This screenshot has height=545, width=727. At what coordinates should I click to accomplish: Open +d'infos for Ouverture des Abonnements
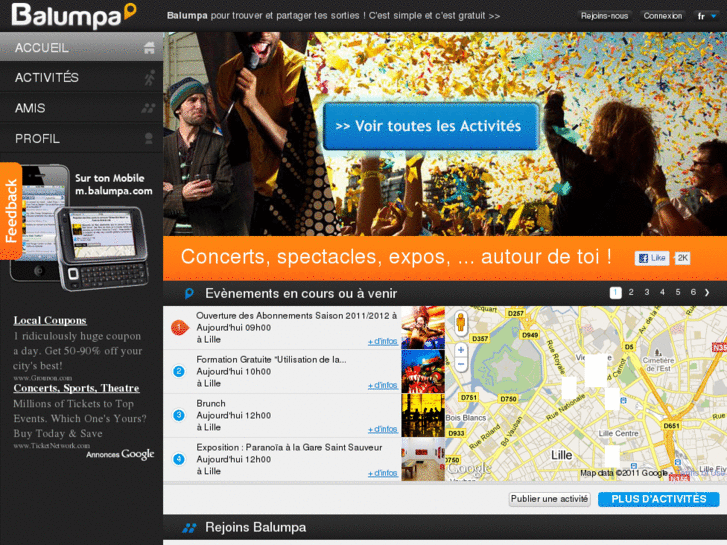[x=383, y=342]
